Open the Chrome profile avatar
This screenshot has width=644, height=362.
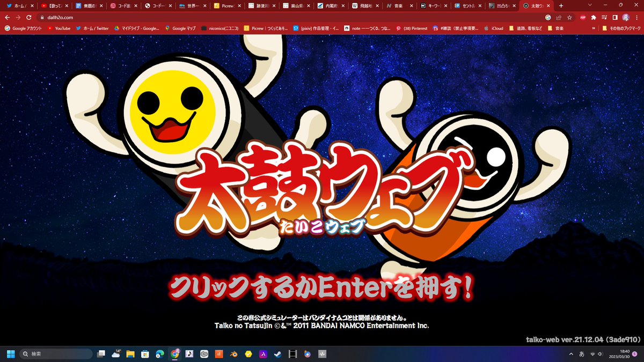point(626,17)
